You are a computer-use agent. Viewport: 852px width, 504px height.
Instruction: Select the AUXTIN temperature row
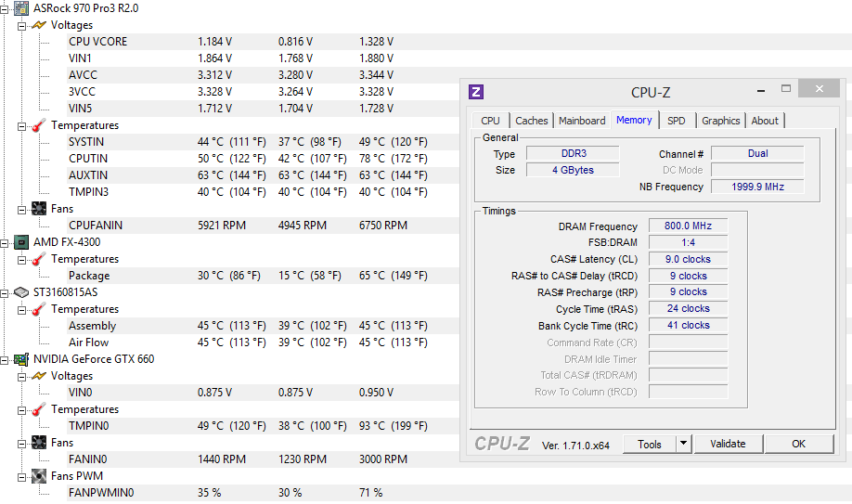click(263, 175)
